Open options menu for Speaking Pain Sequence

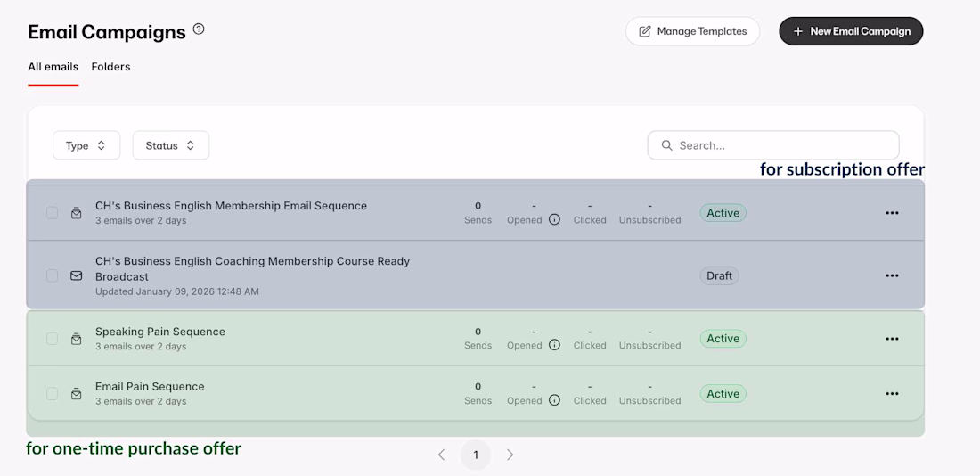(x=892, y=339)
